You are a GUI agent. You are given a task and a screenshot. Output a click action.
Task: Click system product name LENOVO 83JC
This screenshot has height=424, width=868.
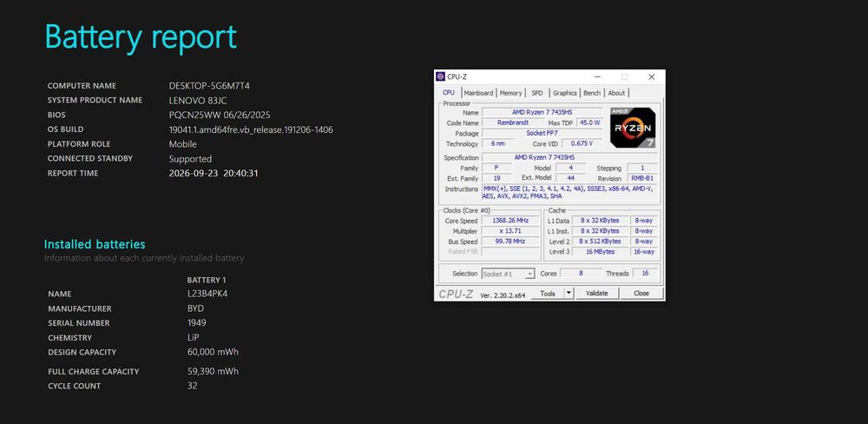coord(198,100)
